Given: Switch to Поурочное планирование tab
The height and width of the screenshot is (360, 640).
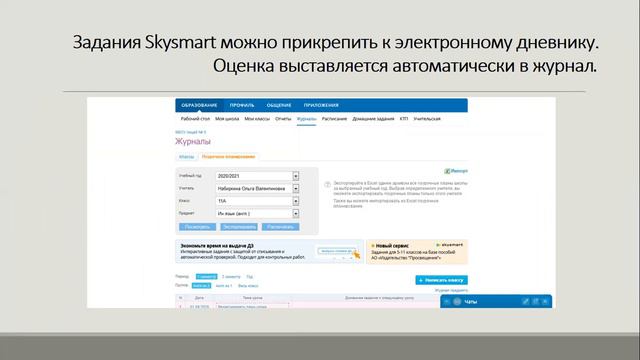Looking at the screenshot, I should 228,157.
